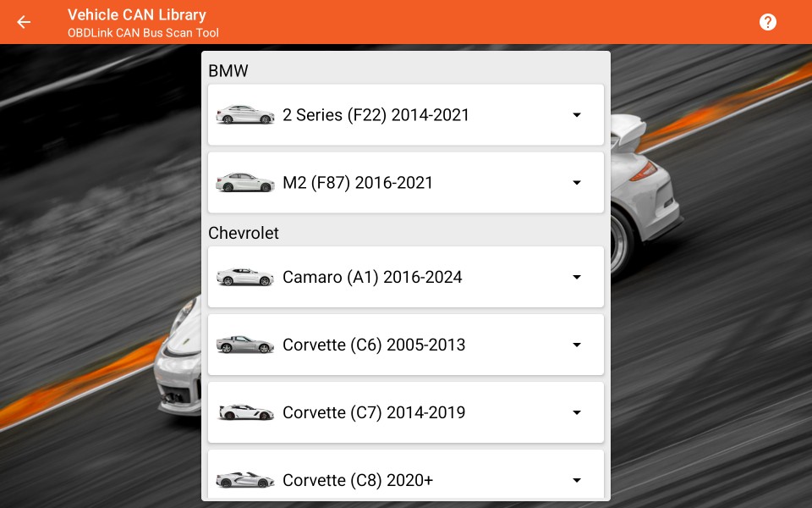
Task: Click the BMW 2 Series car thumbnail
Action: click(245, 114)
